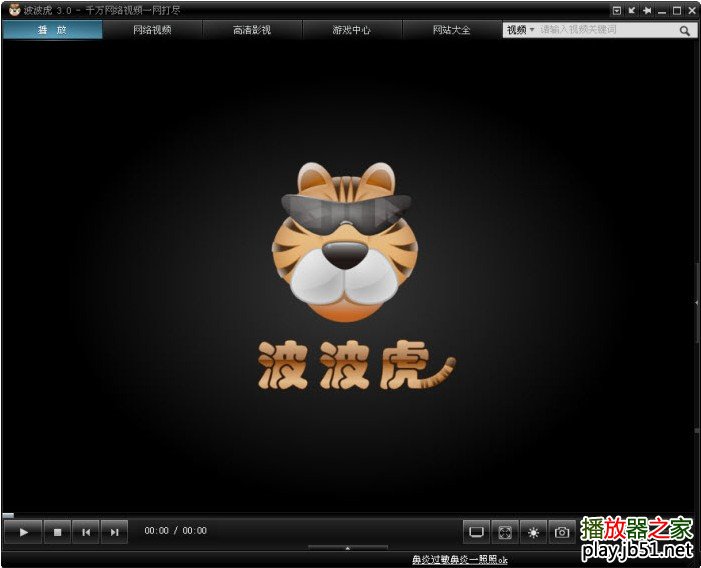
Task: Open brightness adjustment sun icon
Action: pos(533,532)
